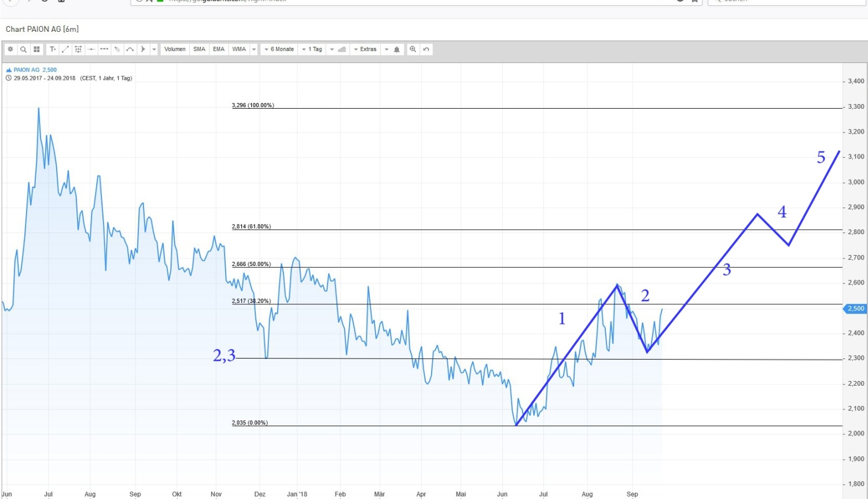Open the chart type dropdown
868x499 pixels.
coord(337,49)
